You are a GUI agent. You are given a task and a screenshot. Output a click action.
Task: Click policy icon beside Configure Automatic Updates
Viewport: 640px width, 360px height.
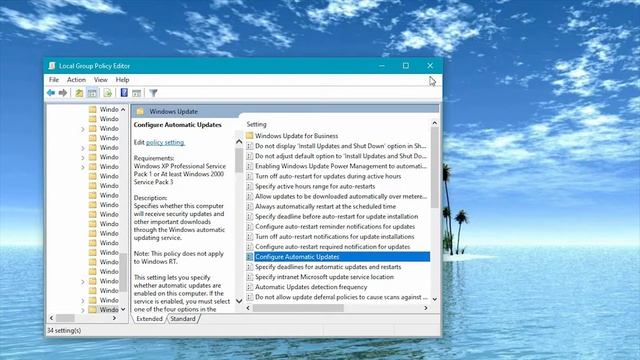coord(250,256)
